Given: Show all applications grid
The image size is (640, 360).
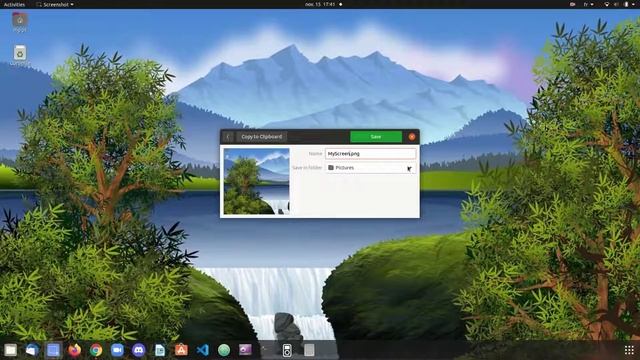Looking at the screenshot, I should pos(629,350).
